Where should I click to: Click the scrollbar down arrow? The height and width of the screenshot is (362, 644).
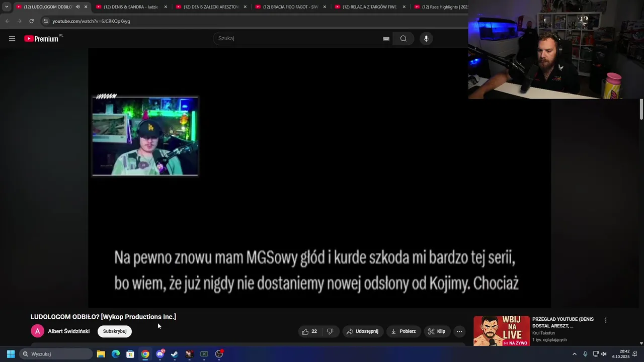point(641,343)
